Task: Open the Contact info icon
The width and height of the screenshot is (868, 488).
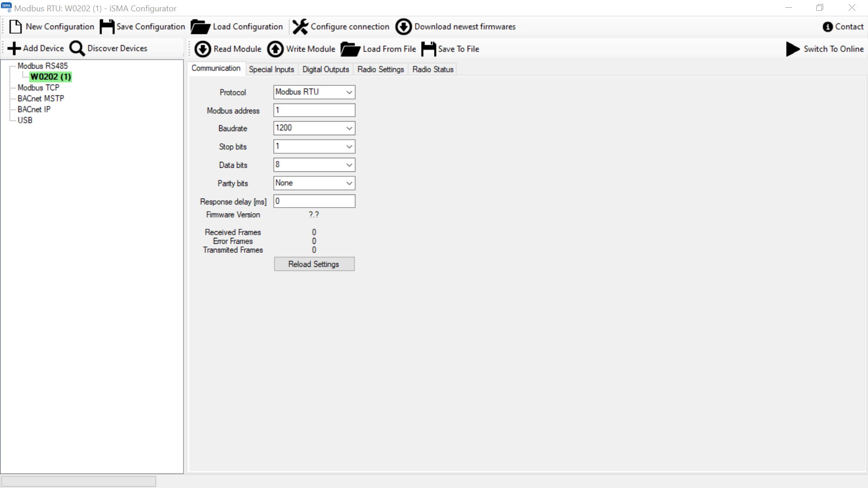Action: (827, 27)
